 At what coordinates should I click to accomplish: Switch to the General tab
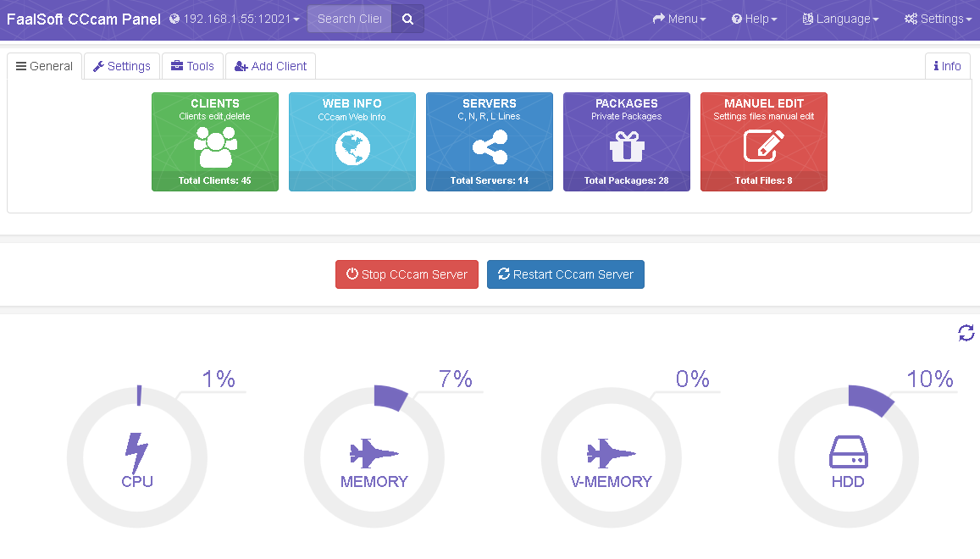pyautogui.click(x=44, y=66)
